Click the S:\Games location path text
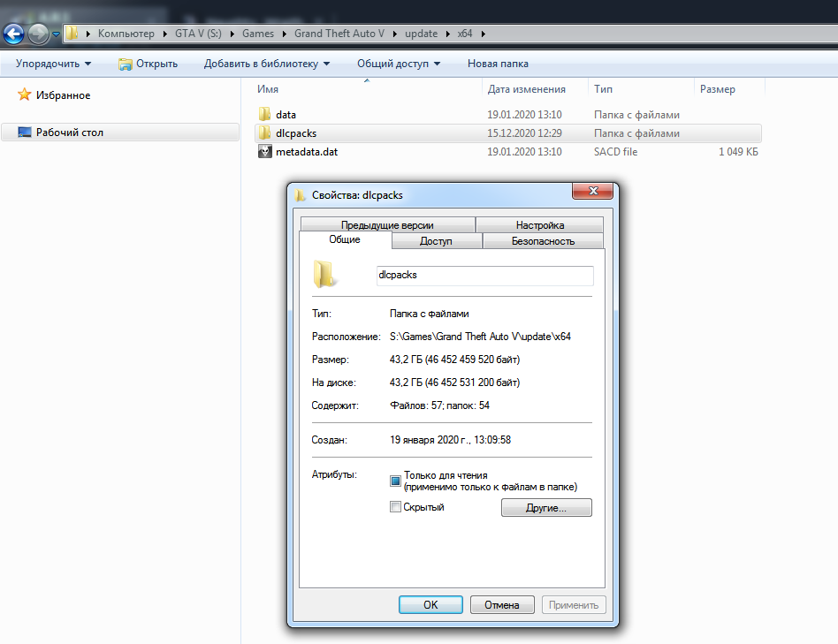 click(x=480, y=337)
